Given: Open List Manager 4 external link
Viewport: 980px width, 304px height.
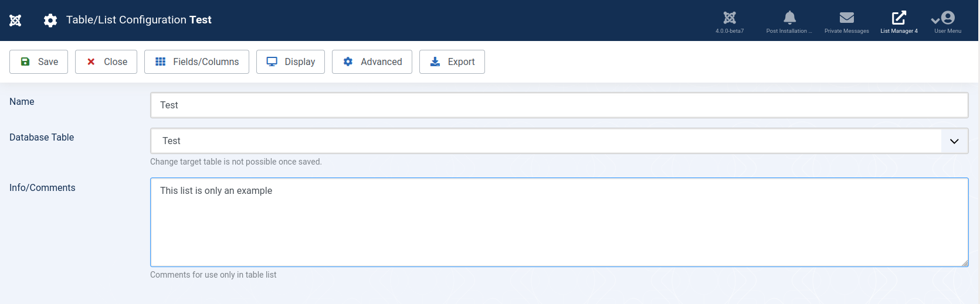Looking at the screenshot, I should [x=899, y=22].
